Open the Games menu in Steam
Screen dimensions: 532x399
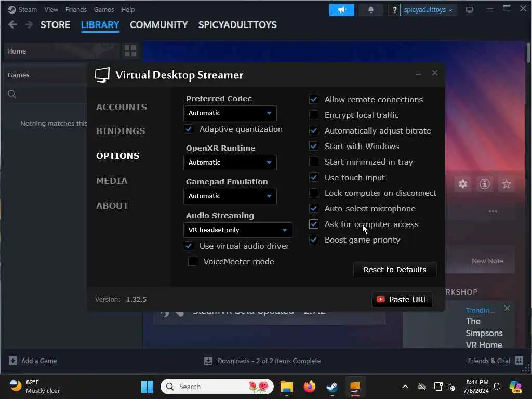click(104, 9)
